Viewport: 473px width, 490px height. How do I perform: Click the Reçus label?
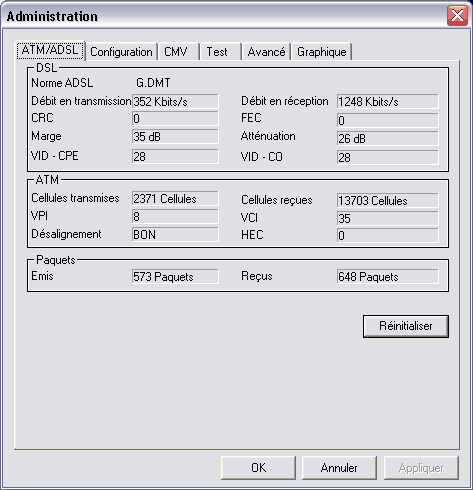coord(257,276)
